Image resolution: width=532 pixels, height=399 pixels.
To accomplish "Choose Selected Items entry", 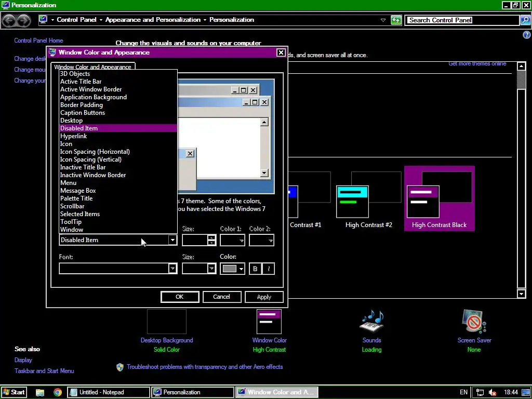I will (x=118, y=214).
